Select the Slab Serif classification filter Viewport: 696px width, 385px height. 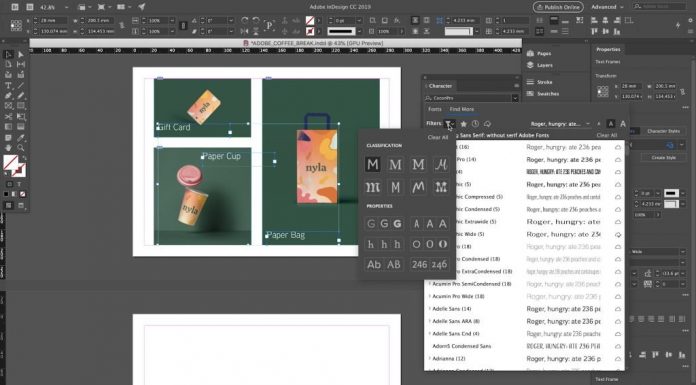tap(418, 165)
